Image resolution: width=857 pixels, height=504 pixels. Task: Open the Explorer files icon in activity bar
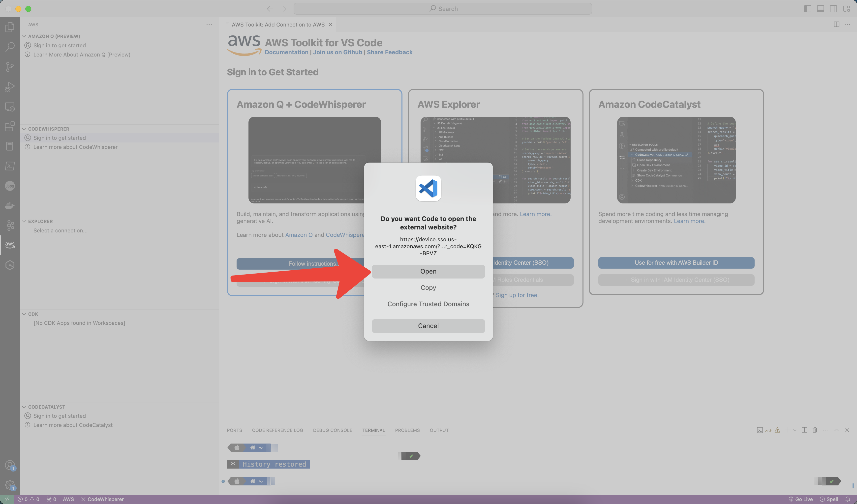click(10, 27)
